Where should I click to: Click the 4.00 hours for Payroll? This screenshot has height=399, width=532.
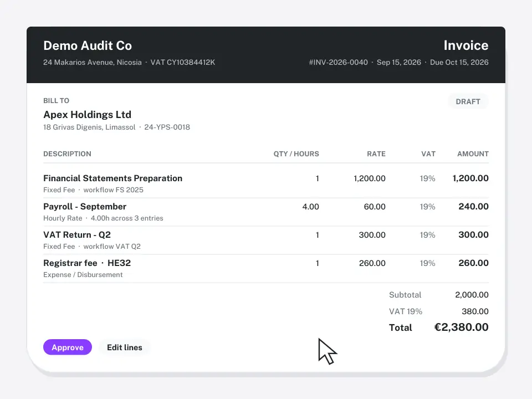(x=310, y=207)
